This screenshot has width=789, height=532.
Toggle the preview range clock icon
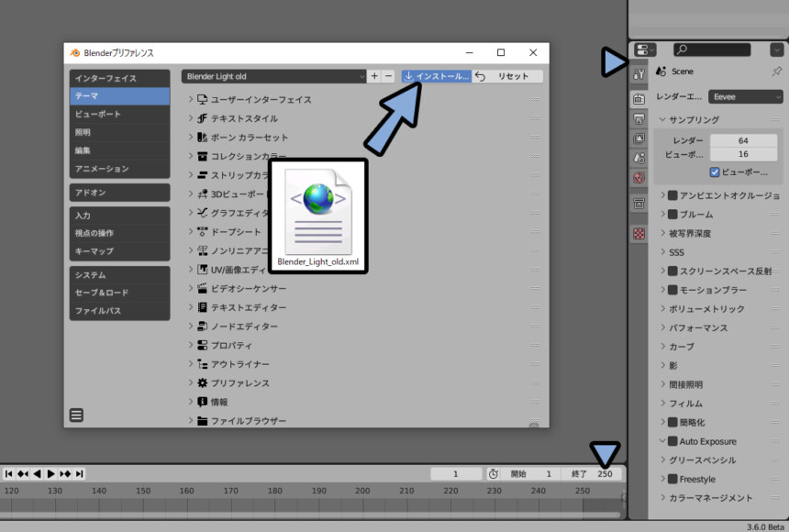[x=494, y=473]
